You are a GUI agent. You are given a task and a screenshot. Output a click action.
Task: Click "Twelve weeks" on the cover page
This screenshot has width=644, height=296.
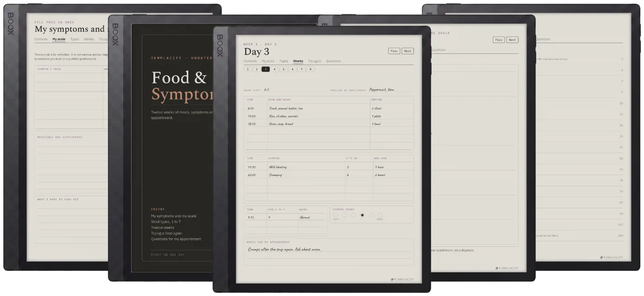pos(162,227)
